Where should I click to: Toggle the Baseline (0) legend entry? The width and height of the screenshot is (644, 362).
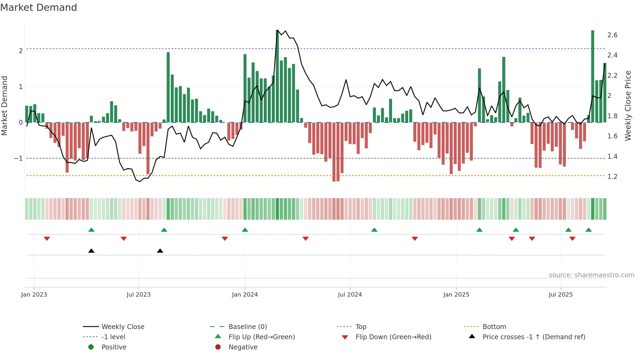(238, 327)
